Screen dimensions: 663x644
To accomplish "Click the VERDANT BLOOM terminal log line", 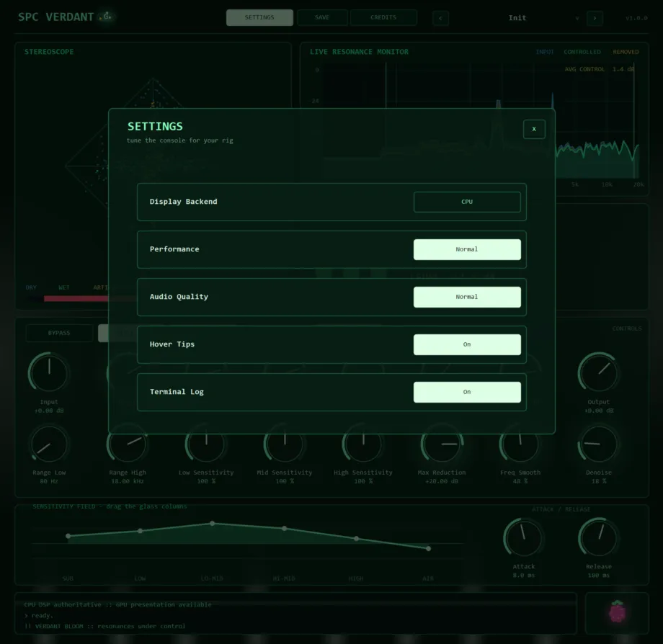I will pyautogui.click(x=105, y=626).
